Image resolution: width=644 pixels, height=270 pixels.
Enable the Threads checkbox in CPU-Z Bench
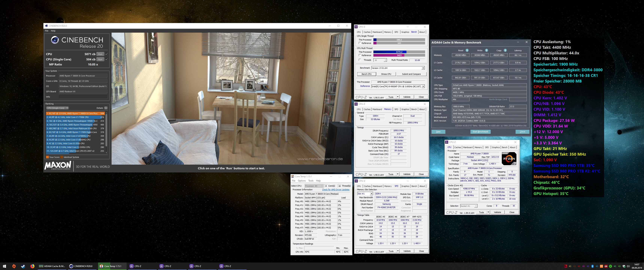pos(360,60)
